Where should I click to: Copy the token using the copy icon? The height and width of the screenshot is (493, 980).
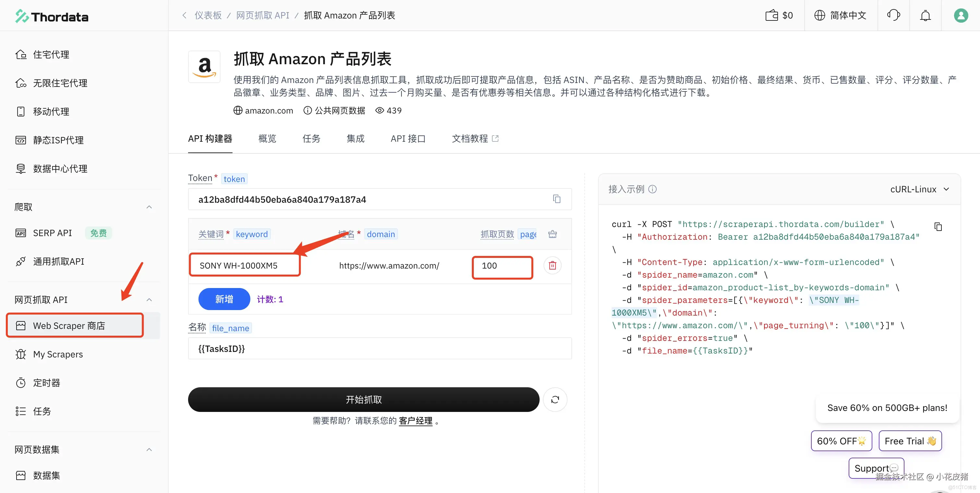coord(556,199)
